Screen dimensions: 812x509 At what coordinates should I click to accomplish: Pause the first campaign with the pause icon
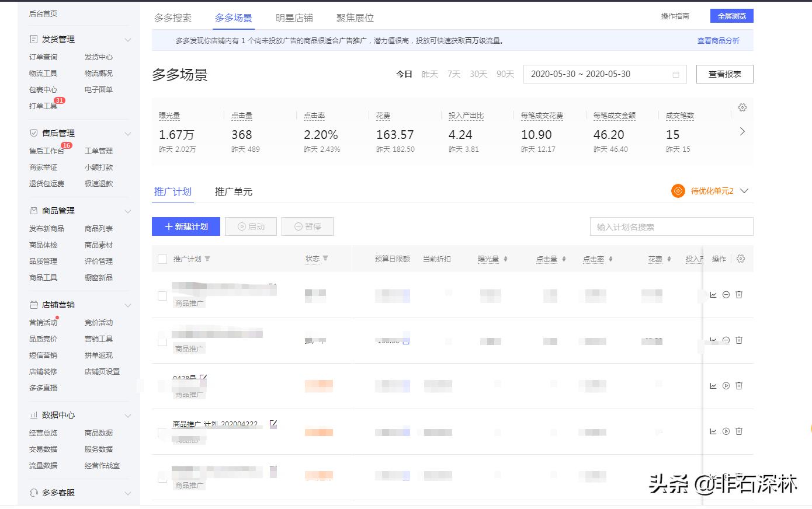tap(726, 295)
